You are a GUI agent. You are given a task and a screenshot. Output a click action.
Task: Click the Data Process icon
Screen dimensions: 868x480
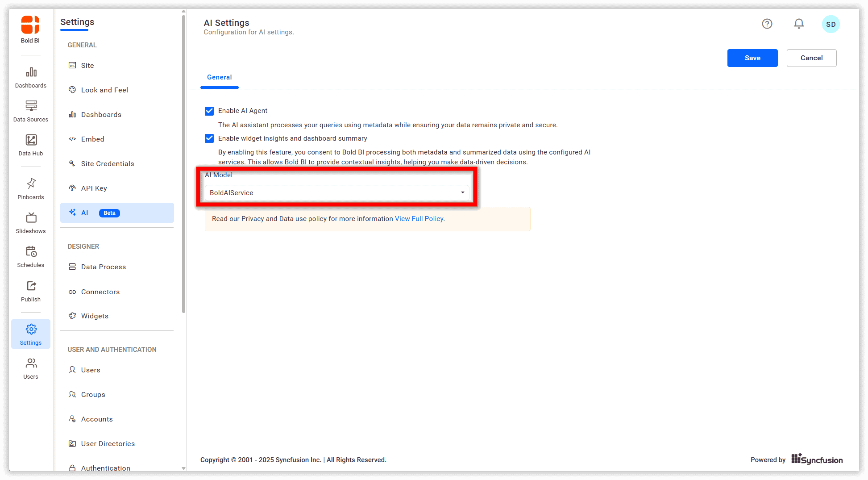tap(72, 267)
